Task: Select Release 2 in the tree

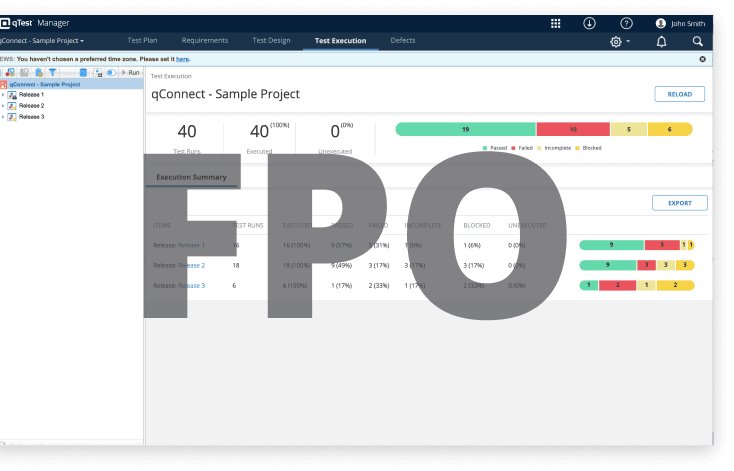Action: pyautogui.click(x=31, y=106)
